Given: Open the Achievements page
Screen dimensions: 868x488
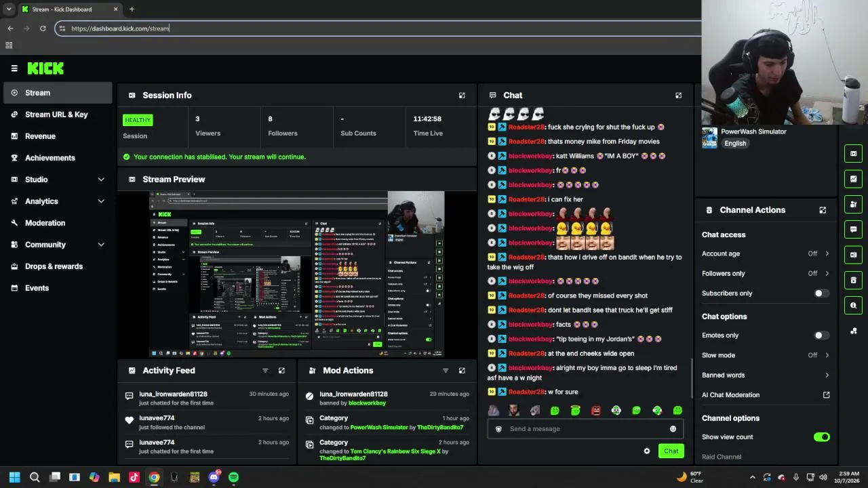Looking at the screenshot, I should point(58,158).
